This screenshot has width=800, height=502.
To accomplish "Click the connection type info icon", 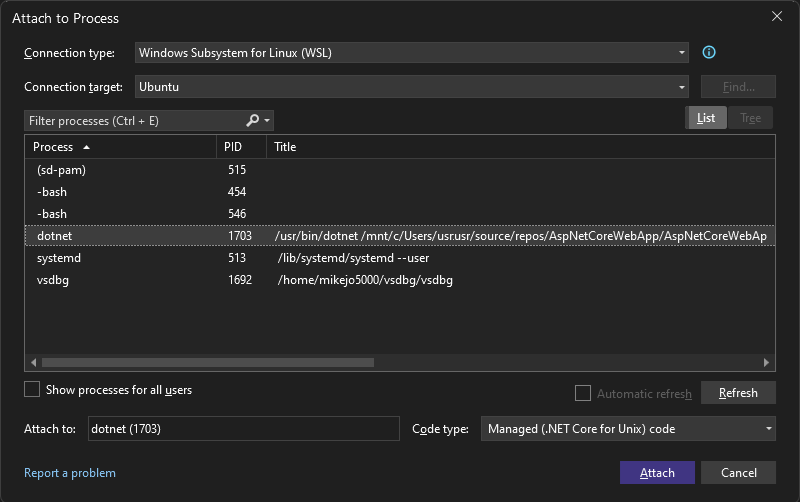I will point(709,53).
